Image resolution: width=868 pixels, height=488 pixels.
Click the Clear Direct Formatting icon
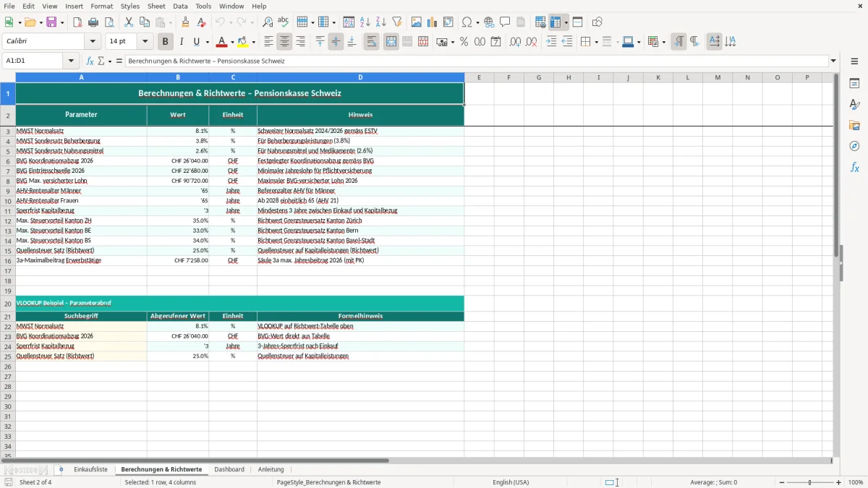coord(202,22)
